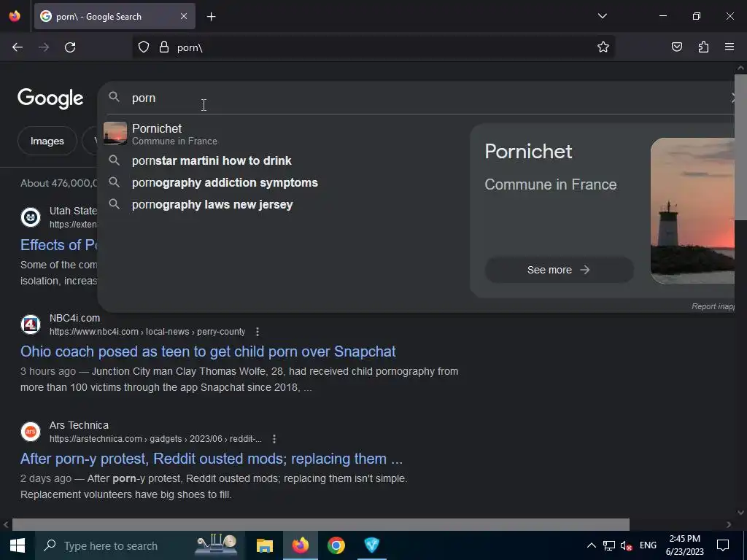This screenshot has width=747, height=560.
Task: Click the muted volume tray icon
Action: click(627, 545)
